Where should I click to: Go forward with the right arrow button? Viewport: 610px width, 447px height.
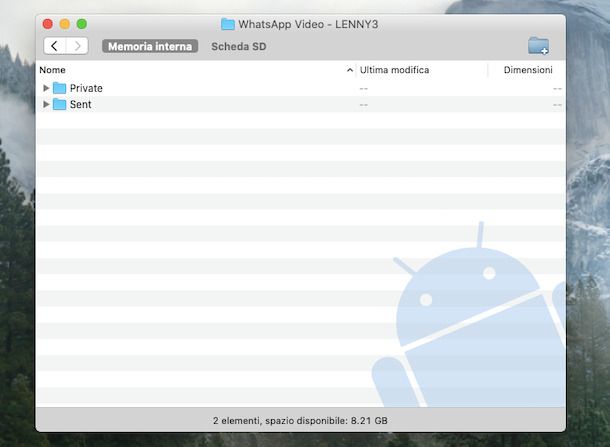[77, 46]
